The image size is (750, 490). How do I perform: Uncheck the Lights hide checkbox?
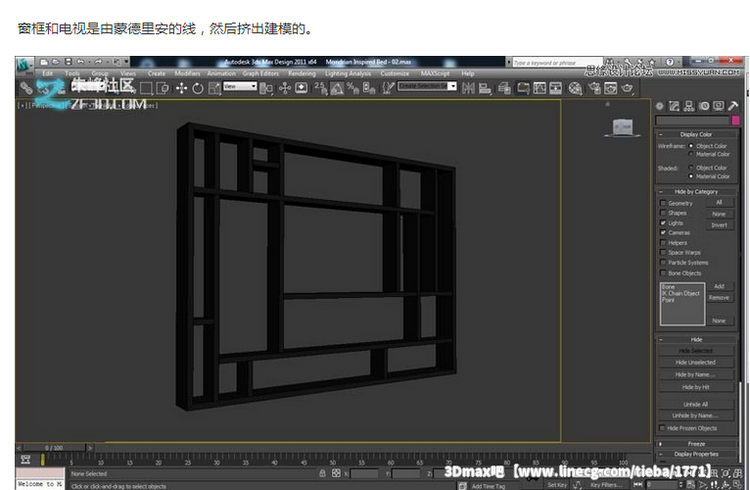(663, 223)
